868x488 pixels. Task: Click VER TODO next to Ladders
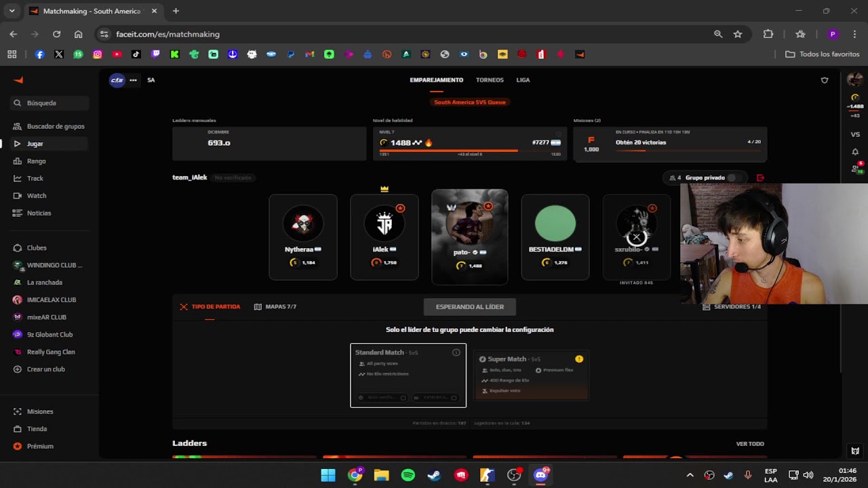pos(750,444)
